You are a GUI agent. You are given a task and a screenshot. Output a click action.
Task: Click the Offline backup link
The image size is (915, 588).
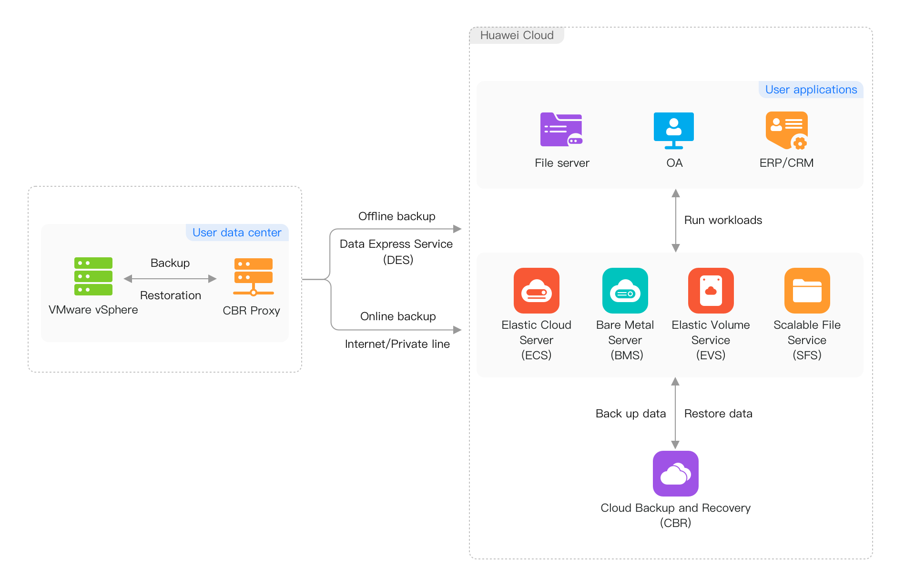(396, 216)
